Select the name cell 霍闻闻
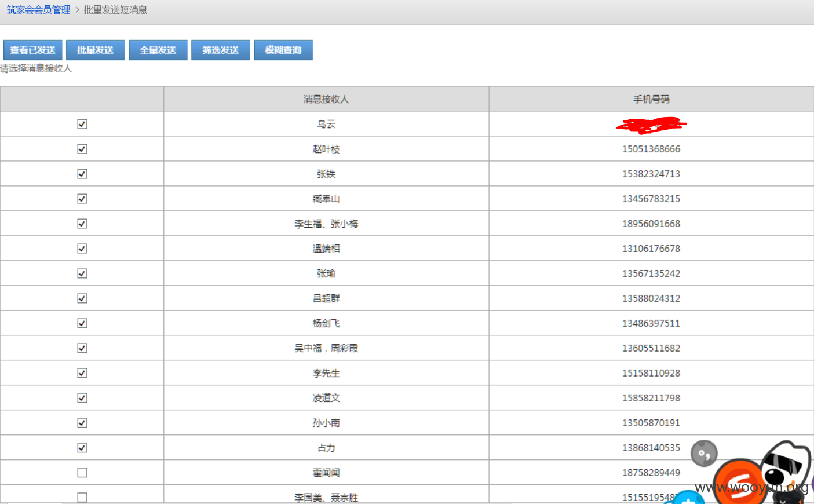This screenshot has height=504, width=814. click(326, 473)
